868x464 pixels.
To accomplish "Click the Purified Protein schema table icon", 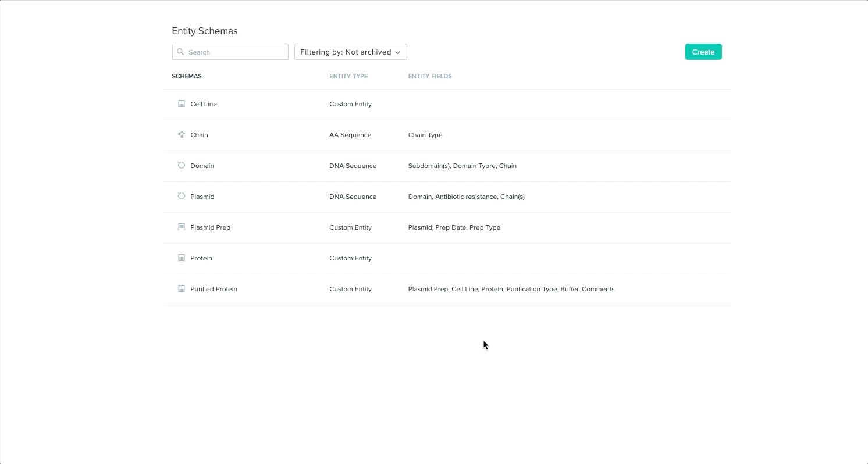I will (x=182, y=288).
